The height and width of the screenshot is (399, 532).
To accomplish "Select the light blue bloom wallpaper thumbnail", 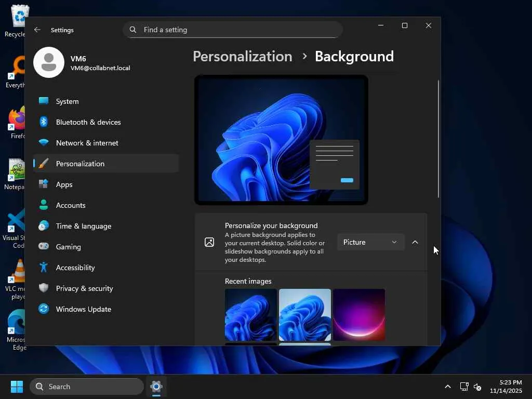I will pos(305,315).
